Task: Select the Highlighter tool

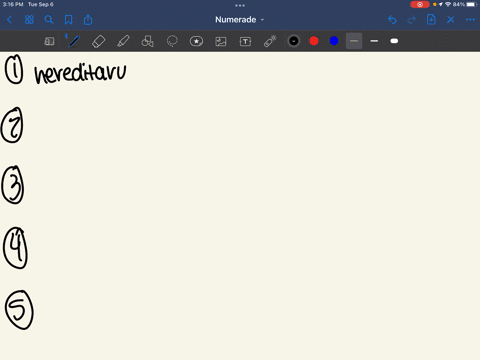Action: [x=123, y=41]
